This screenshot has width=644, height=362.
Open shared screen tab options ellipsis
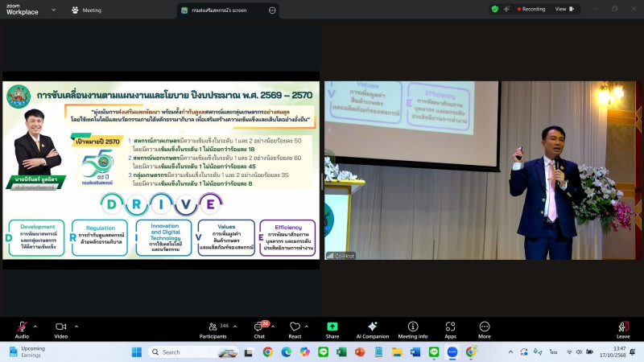click(272, 10)
